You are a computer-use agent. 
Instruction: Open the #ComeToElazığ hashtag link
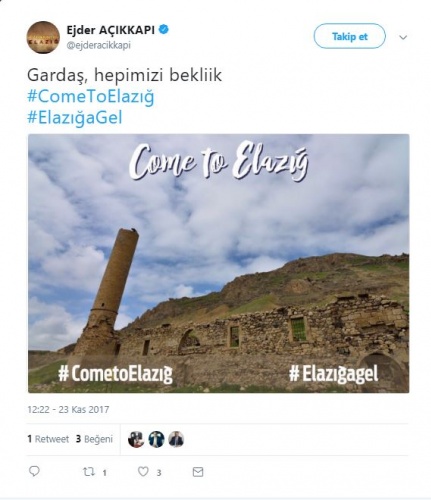91,96
